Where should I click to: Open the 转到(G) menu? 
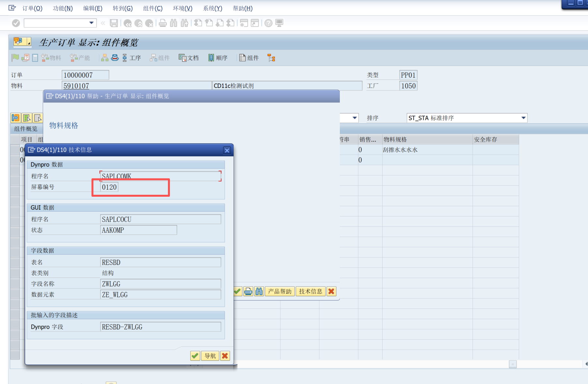click(x=123, y=8)
